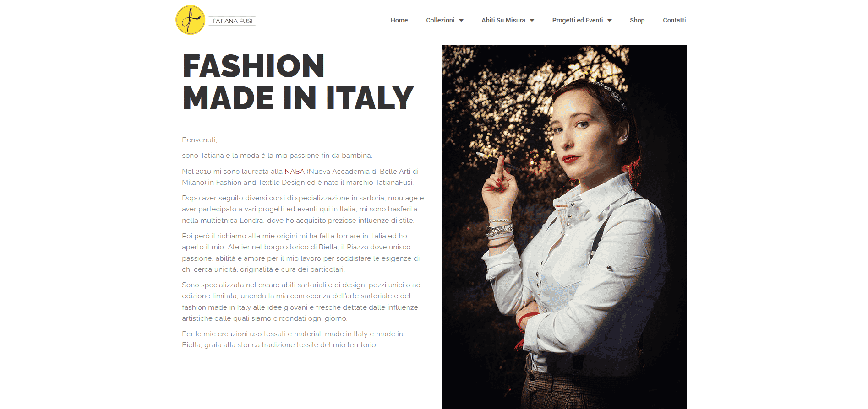This screenshot has width=868, height=409.
Task: Expand the Collezioni dropdown arrow
Action: [x=461, y=21]
